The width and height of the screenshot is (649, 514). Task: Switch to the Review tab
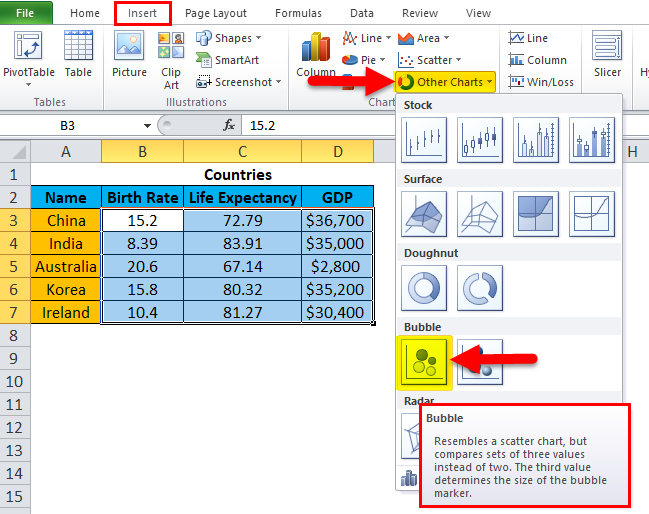[420, 13]
